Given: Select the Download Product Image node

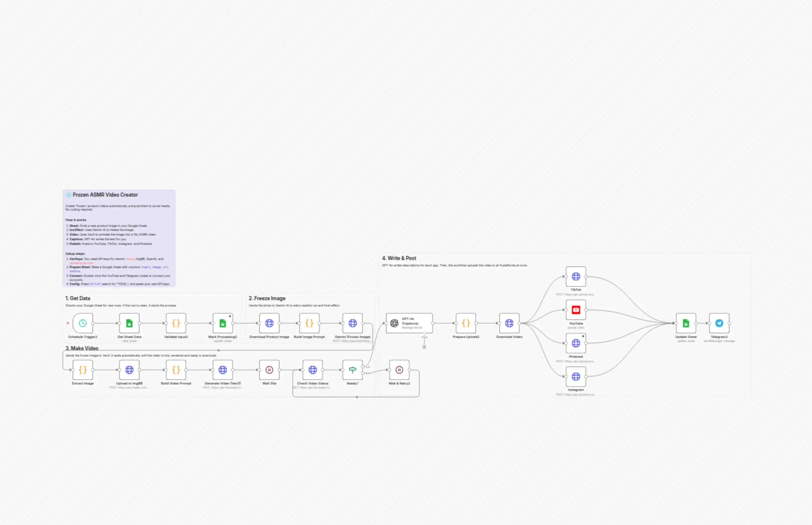Looking at the screenshot, I should coord(269,323).
